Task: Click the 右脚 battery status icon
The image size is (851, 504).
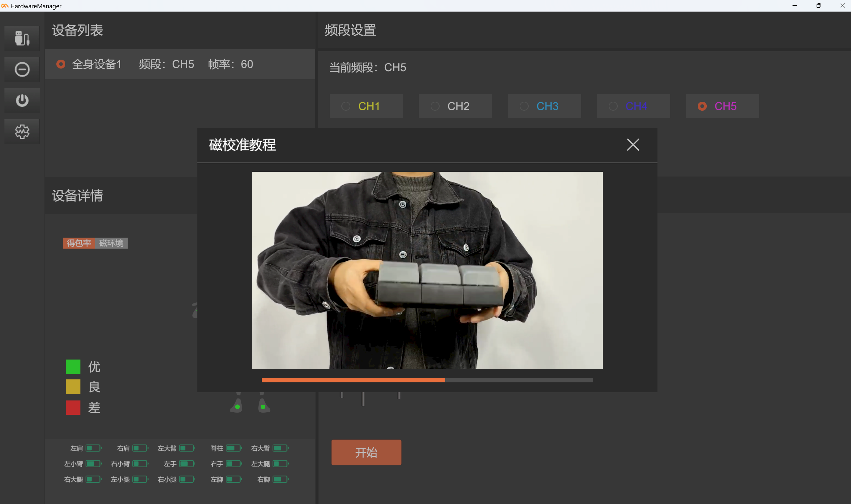Action: tap(280, 479)
